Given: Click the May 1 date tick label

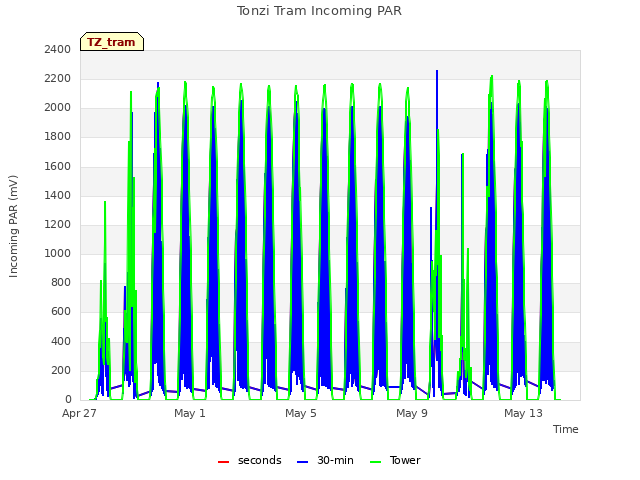Looking at the screenshot, I should pyautogui.click(x=190, y=413).
